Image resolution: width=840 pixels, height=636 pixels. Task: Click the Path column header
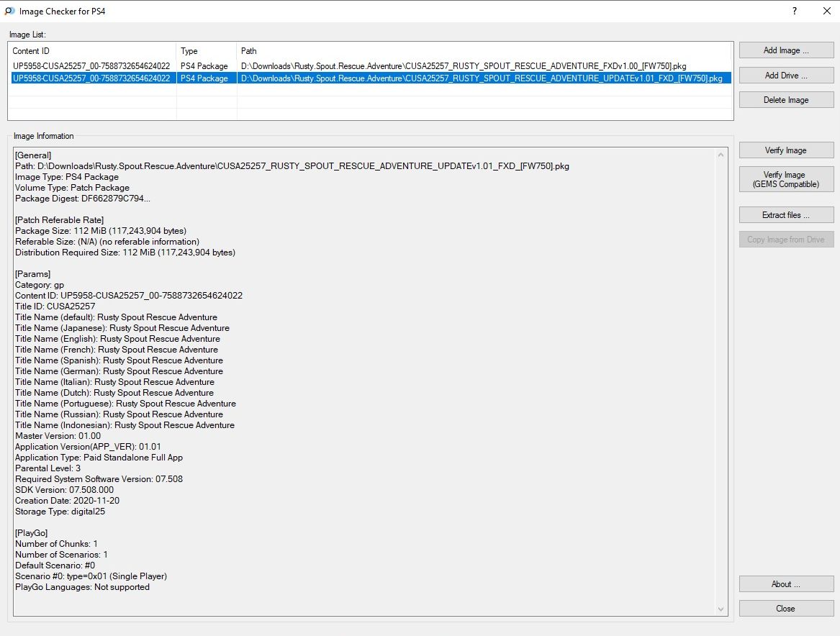click(x=482, y=51)
